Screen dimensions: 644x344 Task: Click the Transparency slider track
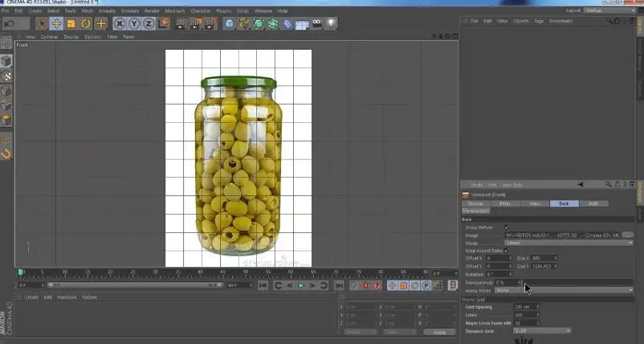pos(579,282)
